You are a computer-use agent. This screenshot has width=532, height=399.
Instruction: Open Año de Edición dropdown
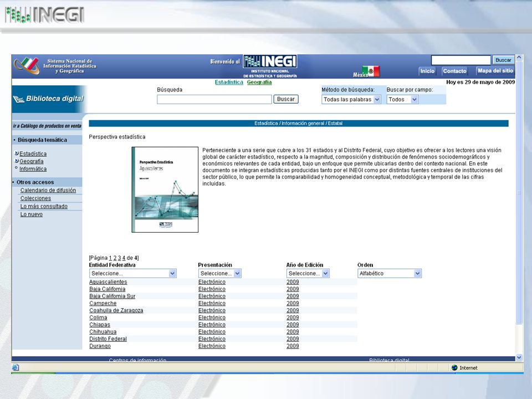tap(308, 273)
